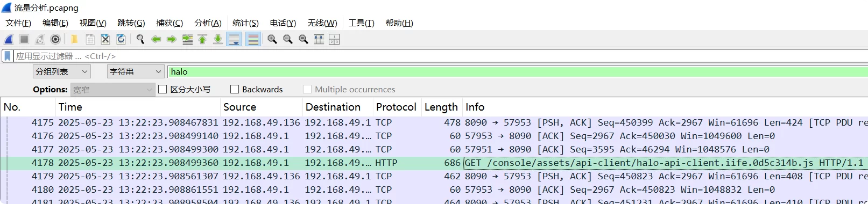Zoom in main window text
This screenshot has height=204, width=868.
(272, 39)
